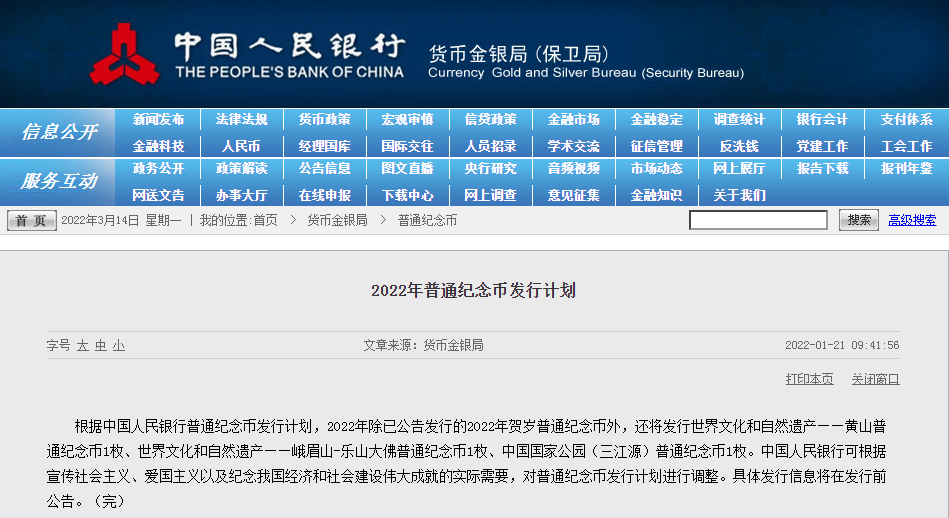Open 党建工作 navigation link
The height and width of the screenshot is (518, 949).
coord(822,146)
